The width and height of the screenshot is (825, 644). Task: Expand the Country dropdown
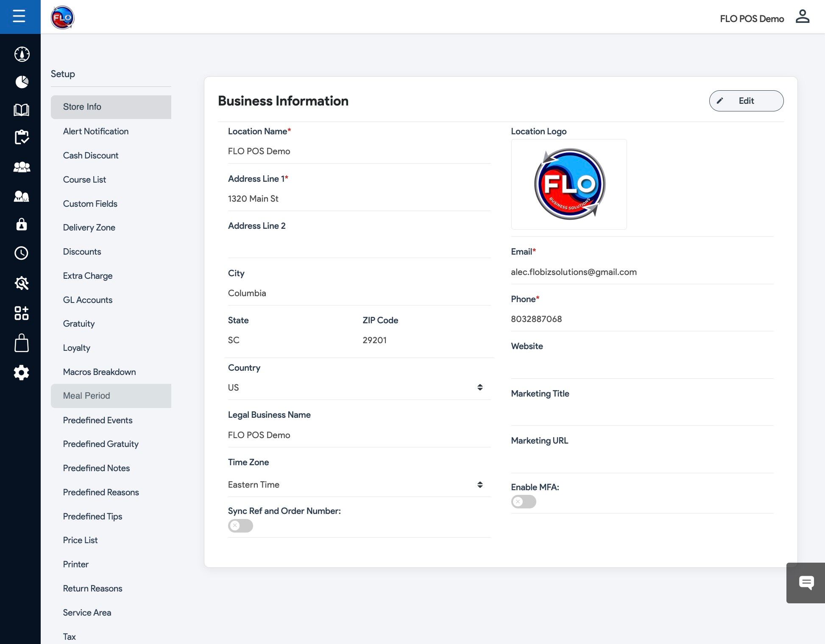pos(358,388)
